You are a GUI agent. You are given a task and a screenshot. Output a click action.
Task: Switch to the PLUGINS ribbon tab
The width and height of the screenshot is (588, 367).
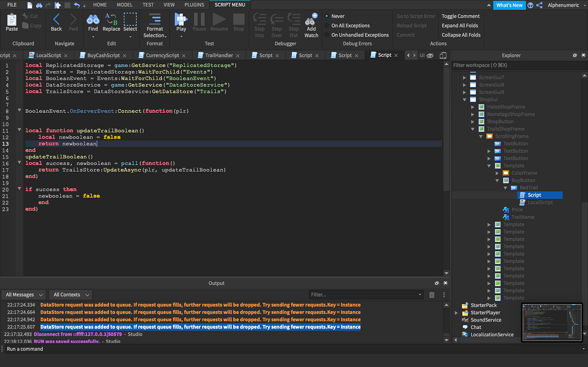tap(194, 5)
